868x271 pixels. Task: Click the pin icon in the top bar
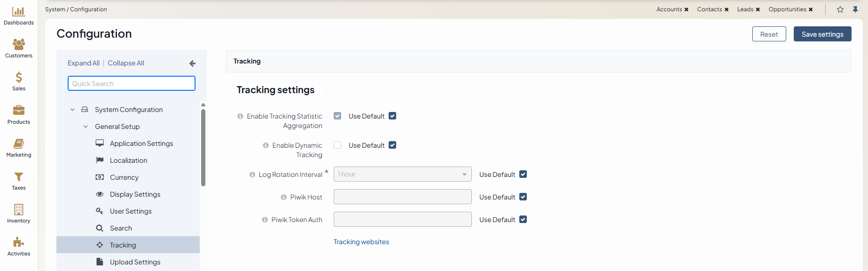(x=855, y=9)
